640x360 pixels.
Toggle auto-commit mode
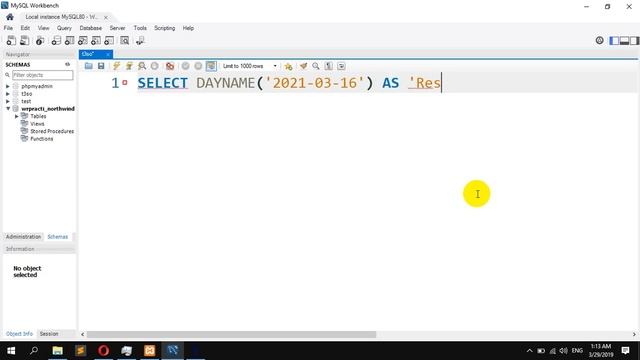pyautogui.click(x=211, y=66)
